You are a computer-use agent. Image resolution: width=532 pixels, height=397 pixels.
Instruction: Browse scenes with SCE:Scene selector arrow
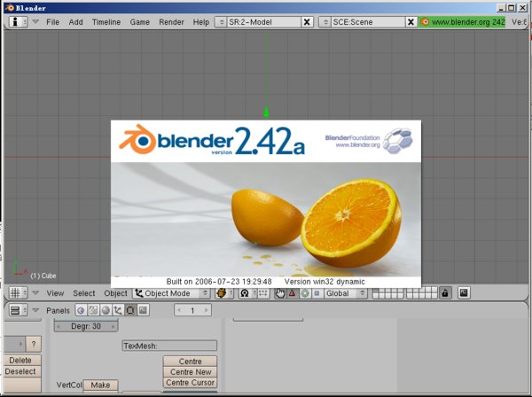point(325,22)
